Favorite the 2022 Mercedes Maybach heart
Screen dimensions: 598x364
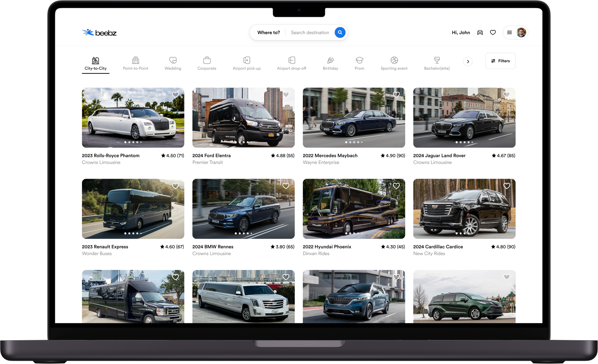[396, 95]
